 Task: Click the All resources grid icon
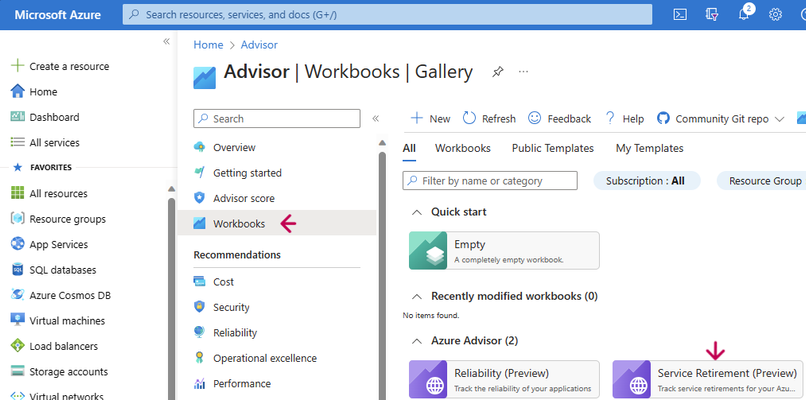17,193
